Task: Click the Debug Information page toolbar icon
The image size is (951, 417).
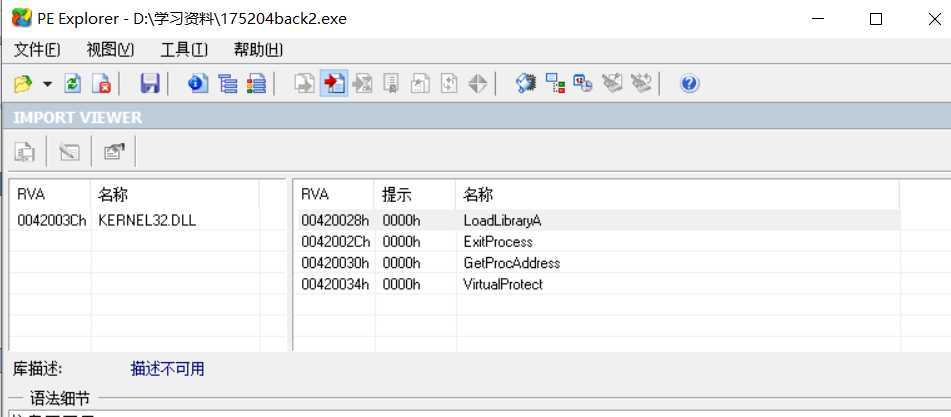Action: pyautogui.click(x=420, y=84)
